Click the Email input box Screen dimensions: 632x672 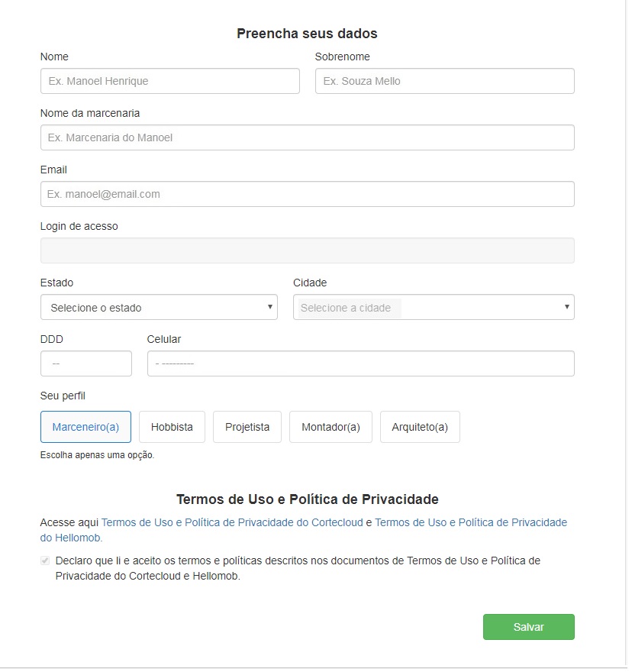(x=307, y=194)
